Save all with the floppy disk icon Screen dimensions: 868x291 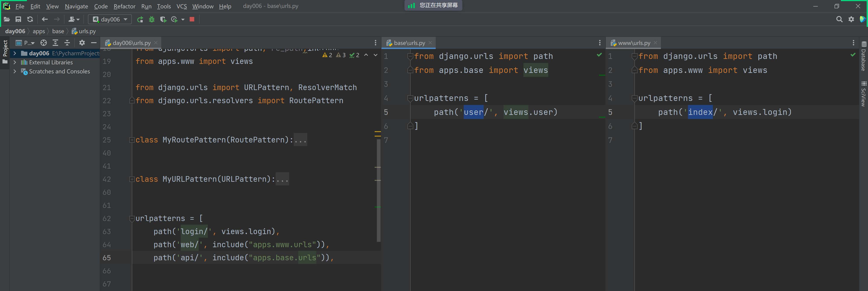coord(18,19)
